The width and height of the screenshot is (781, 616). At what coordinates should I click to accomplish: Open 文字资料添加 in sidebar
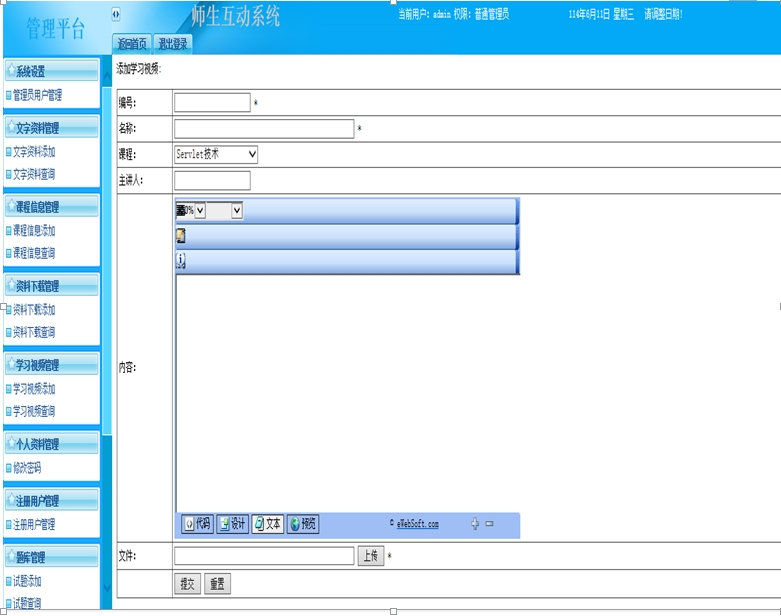[34, 151]
